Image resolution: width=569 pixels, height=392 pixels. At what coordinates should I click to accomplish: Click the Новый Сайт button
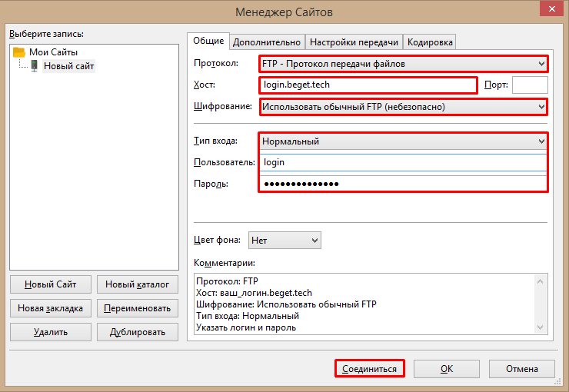pyautogui.click(x=50, y=284)
